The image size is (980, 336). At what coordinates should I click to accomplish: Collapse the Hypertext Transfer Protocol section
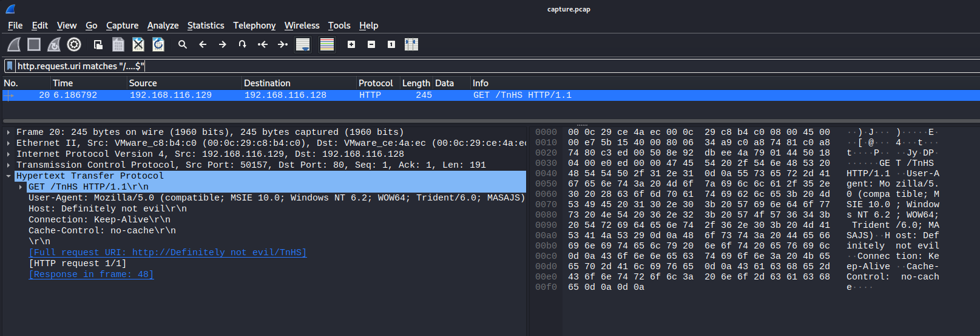point(8,176)
